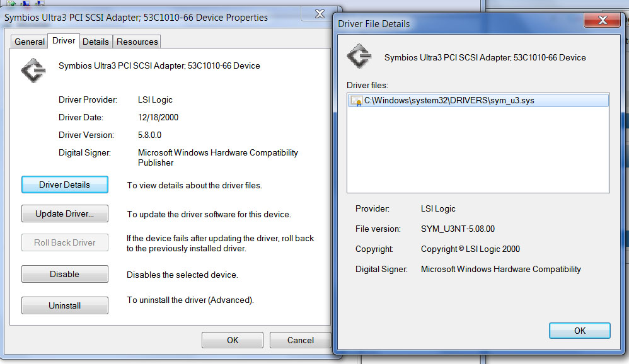Click the file version SYM_U3NT-5.08.00

coord(458,229)
